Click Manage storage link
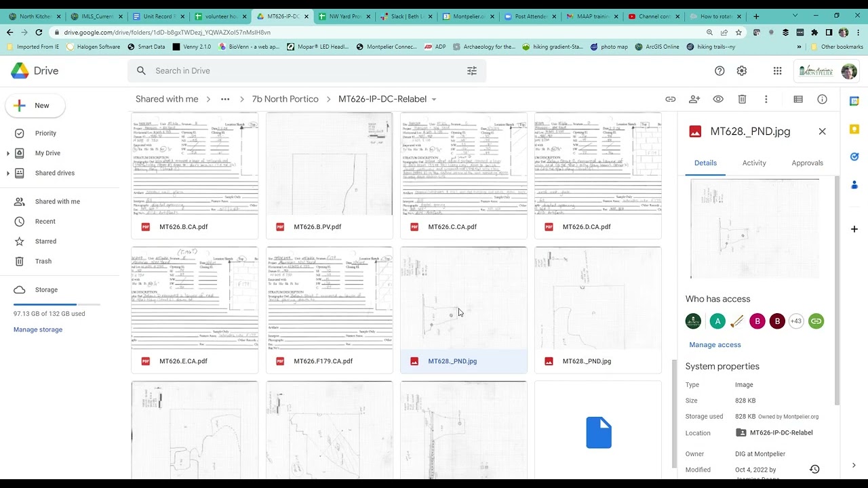 pos(38,329)
